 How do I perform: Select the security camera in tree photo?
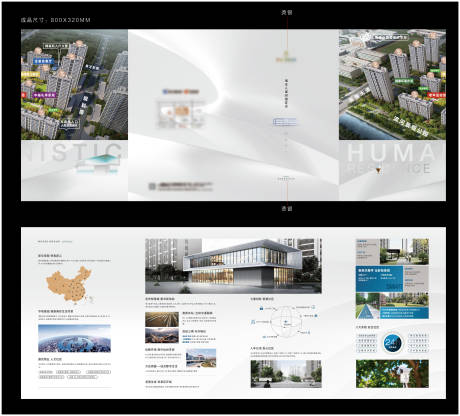point(392,374)
